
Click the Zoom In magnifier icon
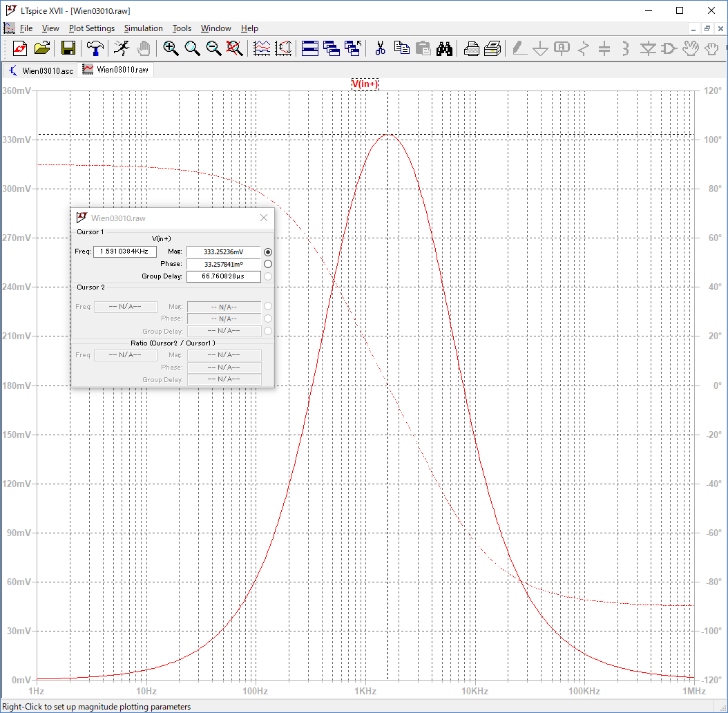click(x=171, y=48)
